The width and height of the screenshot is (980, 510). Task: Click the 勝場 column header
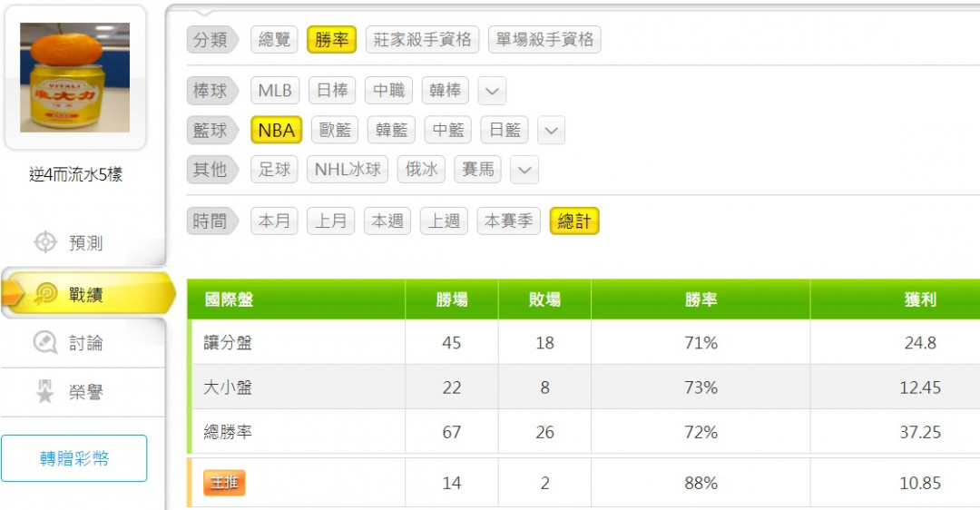(x=452, y=299)
